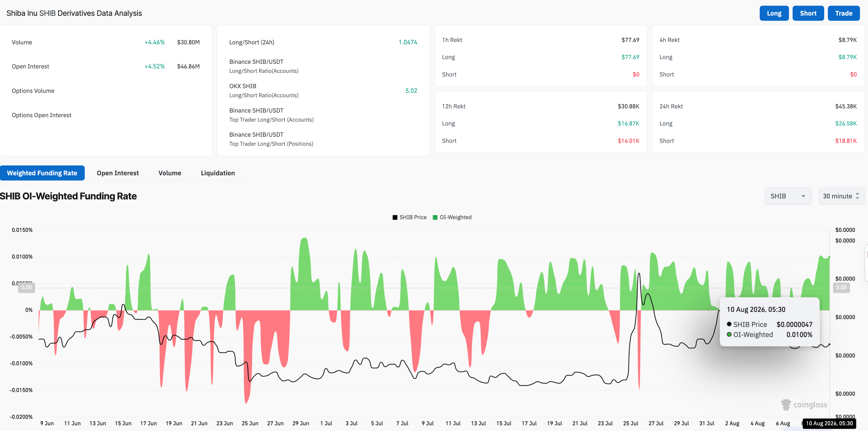
Task: Toggle the SHIB Price legend series
Action: [x=409, y=217]
